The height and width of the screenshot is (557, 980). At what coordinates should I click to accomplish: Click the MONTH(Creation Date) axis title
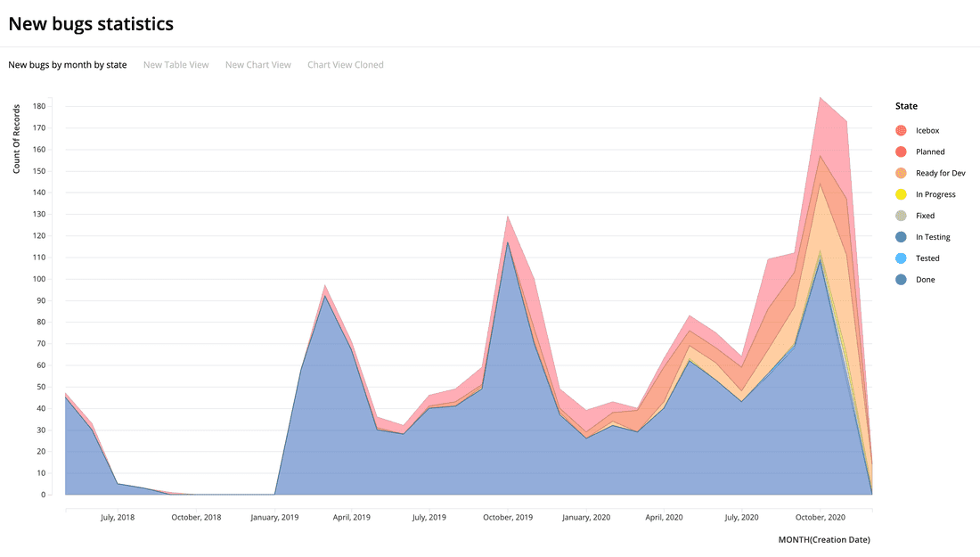point(824,539)
